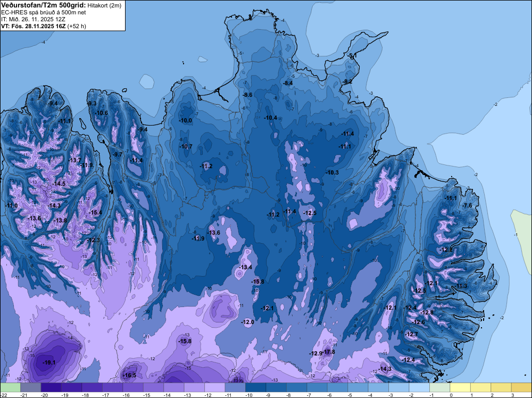Click the -19.1 temperature value
The width and height of the screenshot is (532, 398).
coord(49,362)
